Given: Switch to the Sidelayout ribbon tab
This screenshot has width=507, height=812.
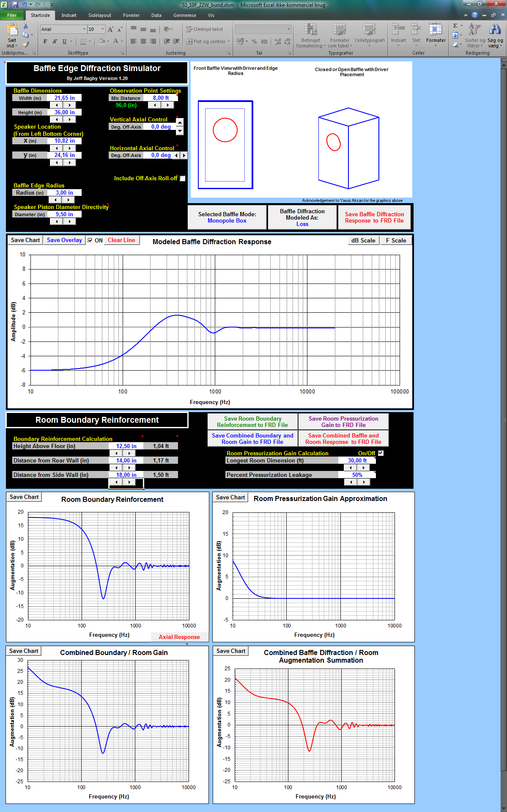Looking at the screenshot, I should click(100, 15).
